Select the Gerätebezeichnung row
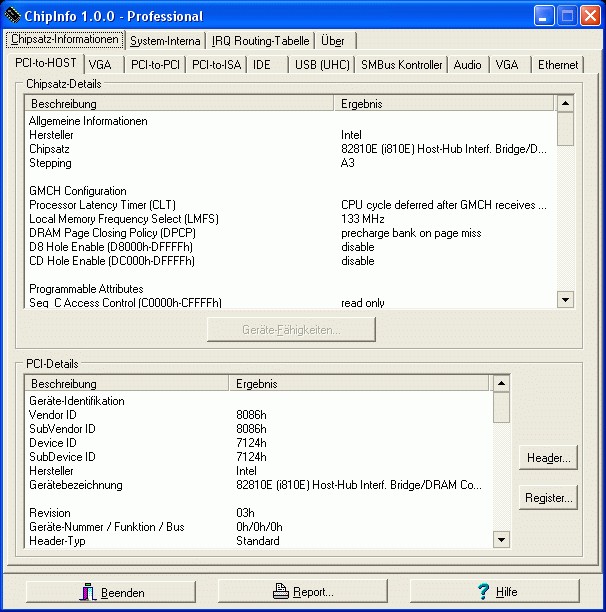Viewport: 606px width, 612px height. click(259, 485)
